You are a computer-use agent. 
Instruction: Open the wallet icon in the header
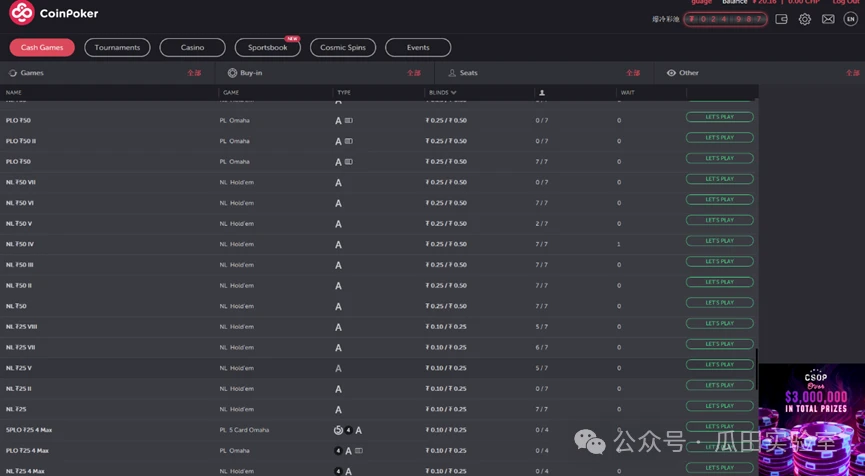[x=782, y=19]
